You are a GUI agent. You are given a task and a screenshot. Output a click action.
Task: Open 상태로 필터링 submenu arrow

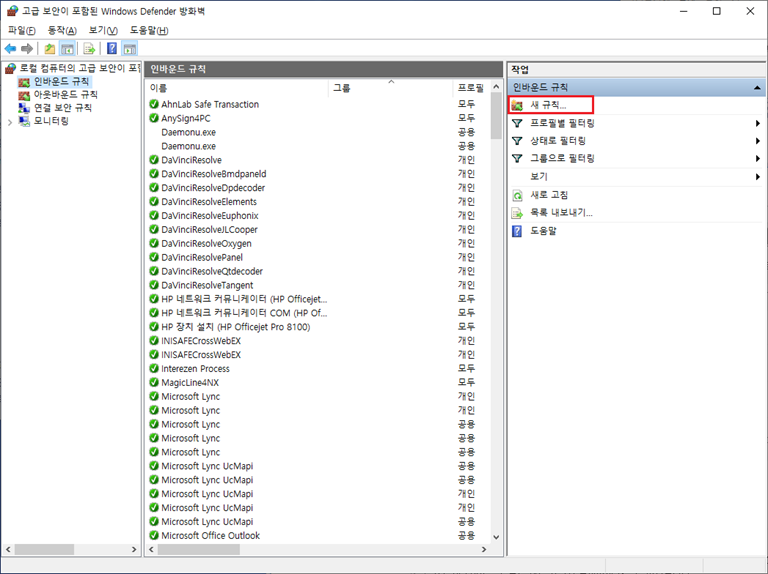757,141
